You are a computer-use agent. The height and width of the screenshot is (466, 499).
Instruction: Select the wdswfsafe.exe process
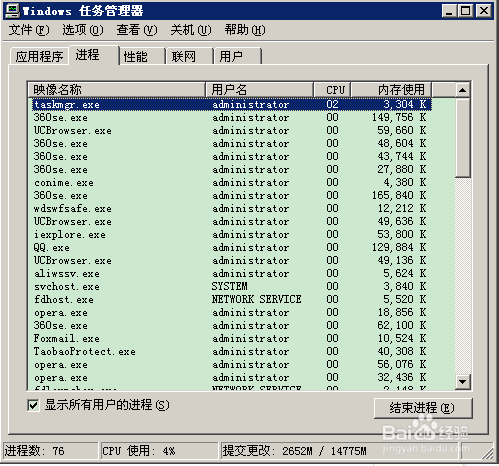(232, 208)
